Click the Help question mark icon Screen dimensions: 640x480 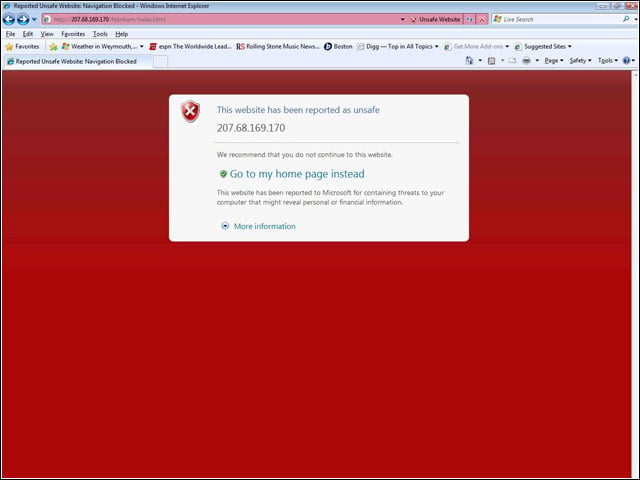coord(627,60)
